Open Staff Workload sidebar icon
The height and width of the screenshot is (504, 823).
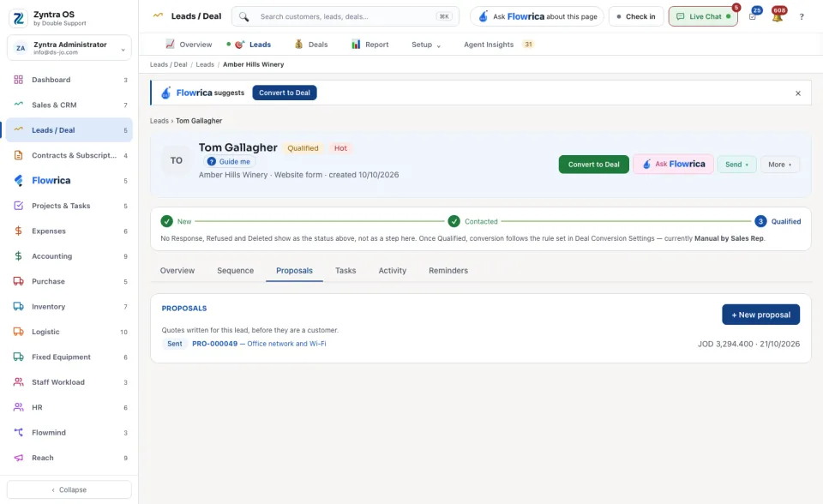pyautogui.click(x=18, y=382)
